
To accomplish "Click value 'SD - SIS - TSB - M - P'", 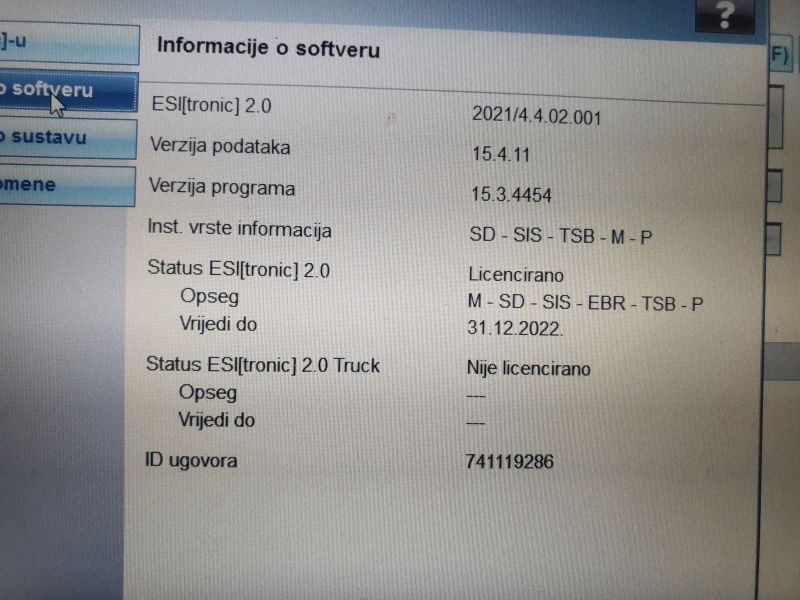I will [x=561, y=236].
